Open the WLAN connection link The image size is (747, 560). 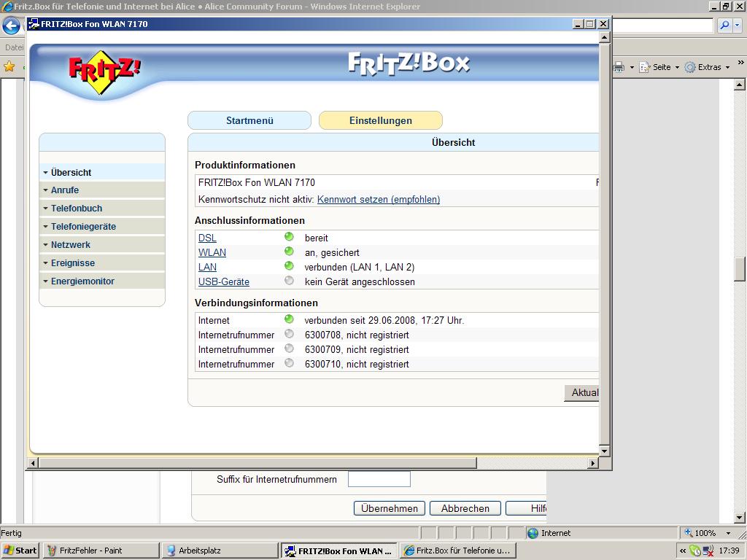coord(212,252)
